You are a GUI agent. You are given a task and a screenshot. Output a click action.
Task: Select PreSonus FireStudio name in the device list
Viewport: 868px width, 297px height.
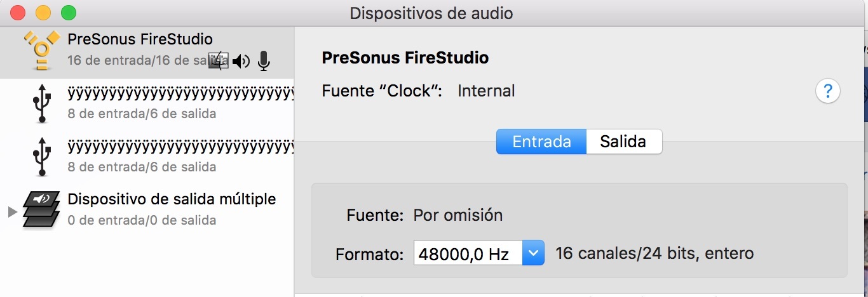(140, 39)
